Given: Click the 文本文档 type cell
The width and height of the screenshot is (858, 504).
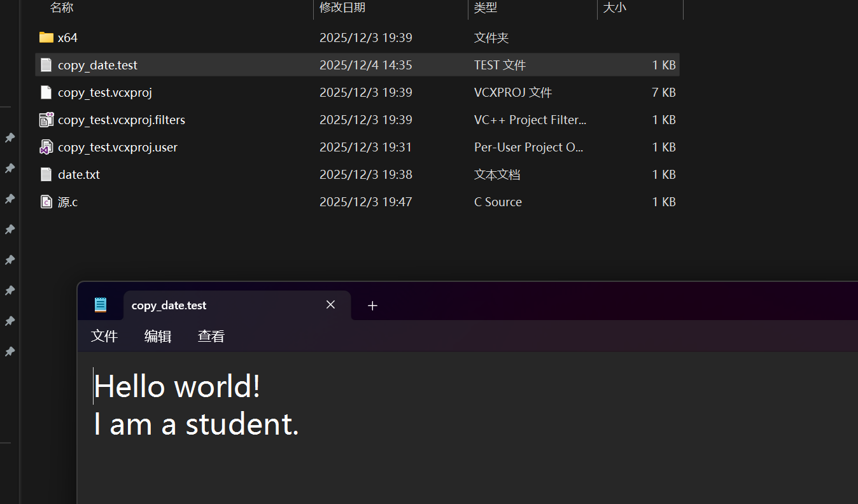Looking at the screenshot, I should coord(497,174).
